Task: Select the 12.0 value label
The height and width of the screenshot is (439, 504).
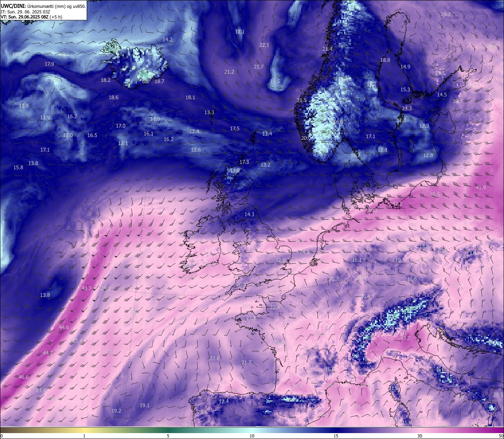Action: point(68,135)
